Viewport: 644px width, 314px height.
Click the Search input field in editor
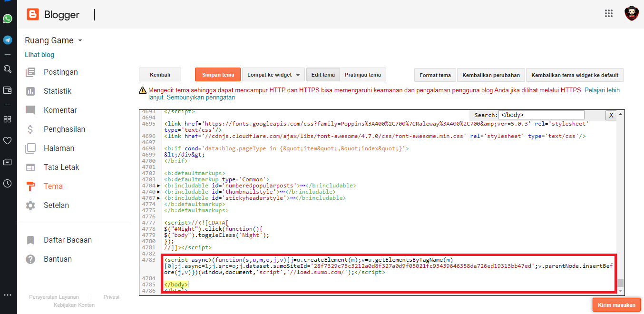click(x=541, y=115)
